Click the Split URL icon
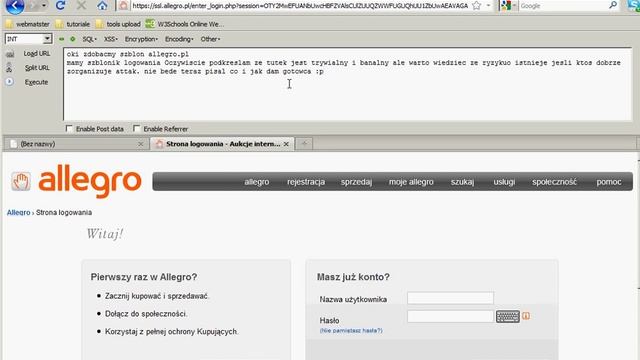640x360 pixels. coord(9,68)
